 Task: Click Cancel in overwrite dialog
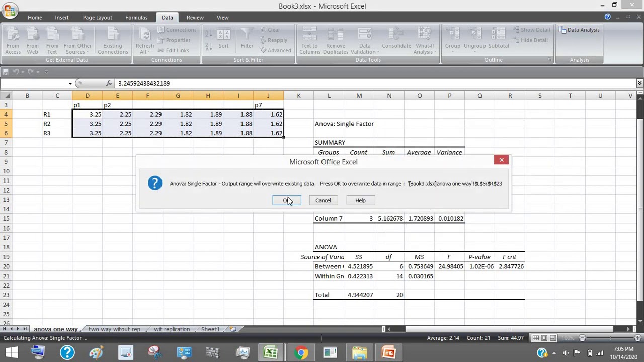[x=323, y=200]
